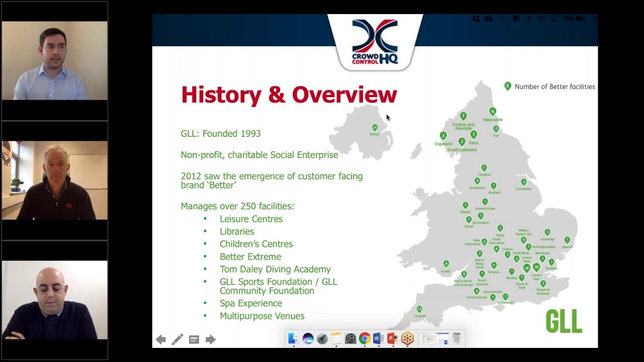644x362 pixels.
Task: Select bottom participant video, bald man
Action: click(x=54, y=300)
